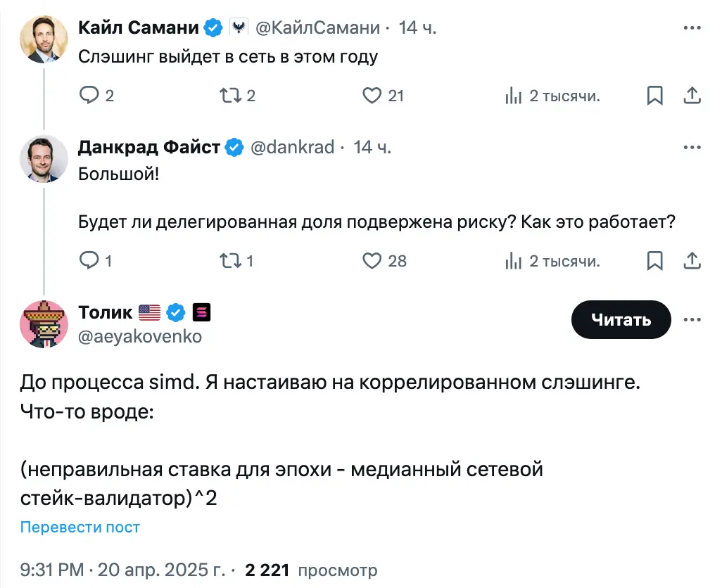722x588 pixels.
Task: Open more options for Толик's post
Action: (692, 320)
